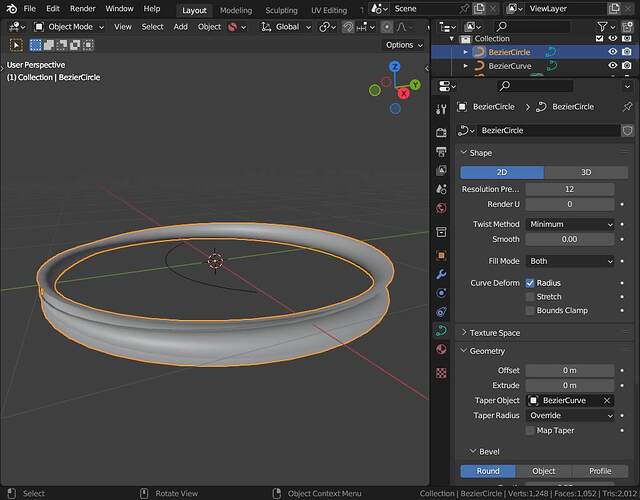Expand the BezierCircle outliner row
This screenshot has height=500, width=640.
465,52
